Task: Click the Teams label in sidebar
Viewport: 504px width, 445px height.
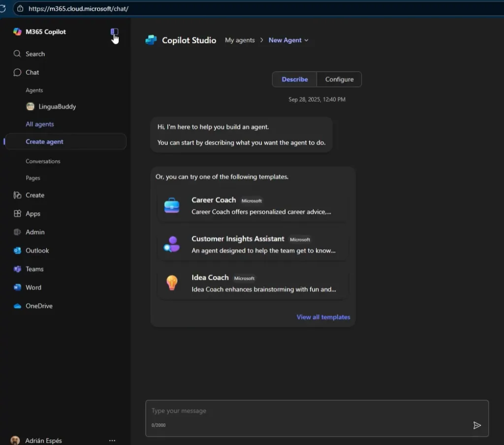Action: tap(34, 269)
